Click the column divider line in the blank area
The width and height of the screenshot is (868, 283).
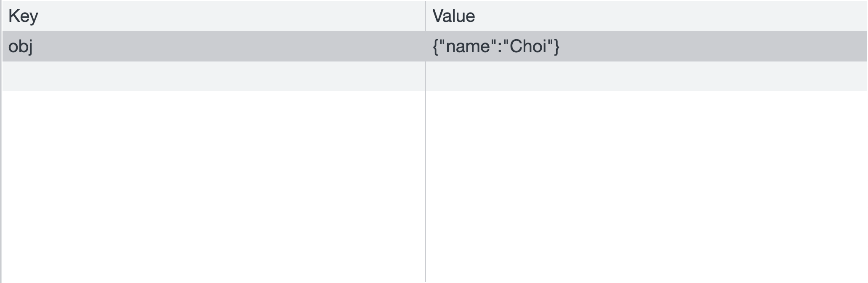point(426,187)
